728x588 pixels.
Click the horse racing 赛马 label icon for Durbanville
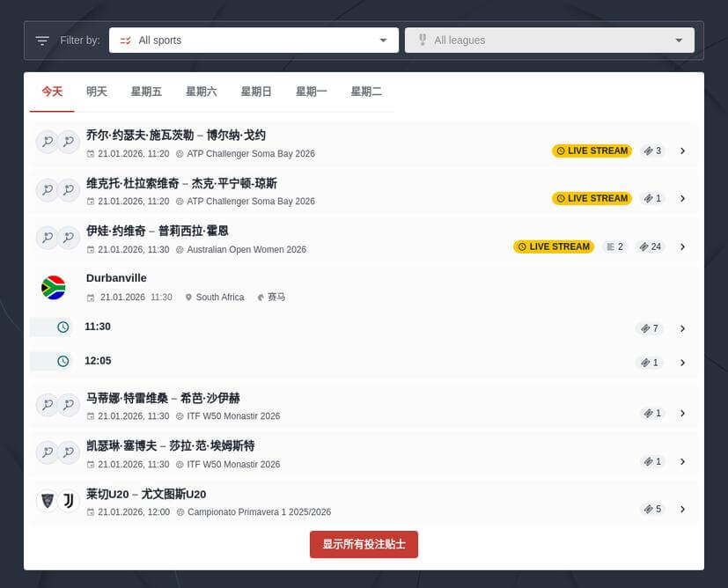(x=261, y=297)
